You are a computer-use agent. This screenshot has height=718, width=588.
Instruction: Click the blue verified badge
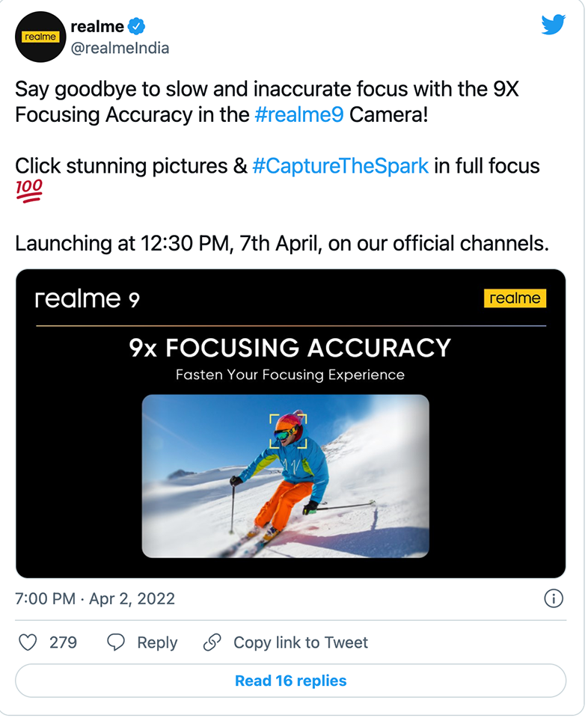click(136, 27)
